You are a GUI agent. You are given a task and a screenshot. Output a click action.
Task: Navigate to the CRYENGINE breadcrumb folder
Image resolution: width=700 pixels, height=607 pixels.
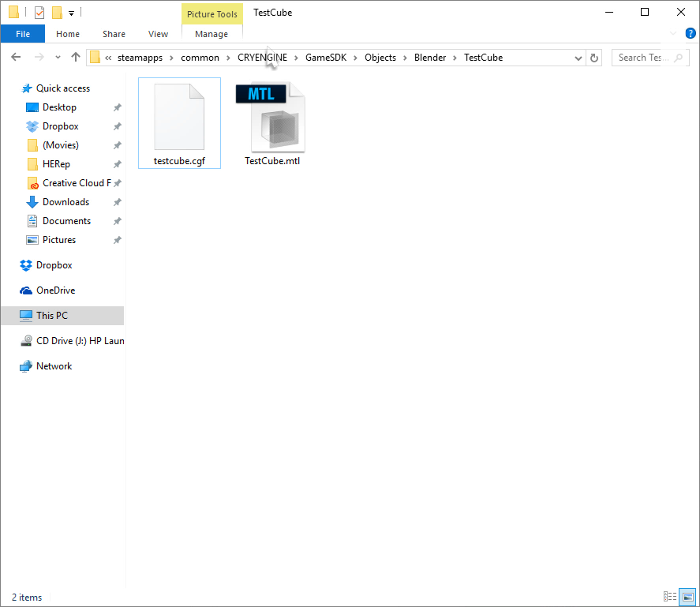pos(262,58)
